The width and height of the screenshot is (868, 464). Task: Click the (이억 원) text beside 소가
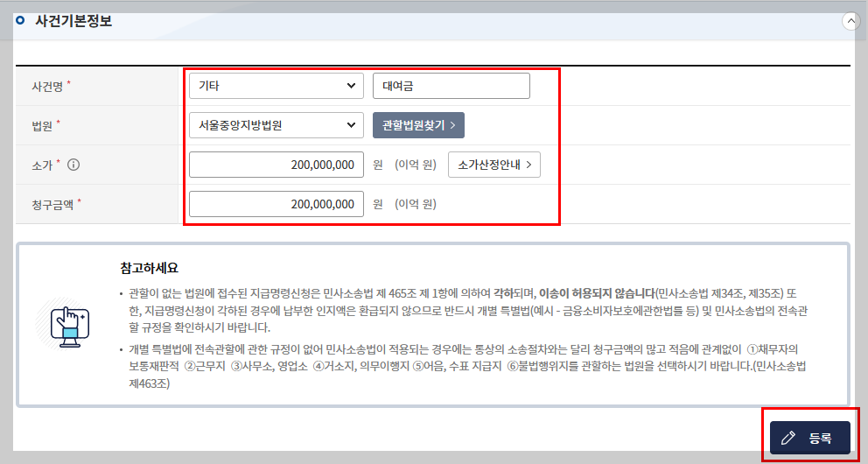tap(416, 165)
